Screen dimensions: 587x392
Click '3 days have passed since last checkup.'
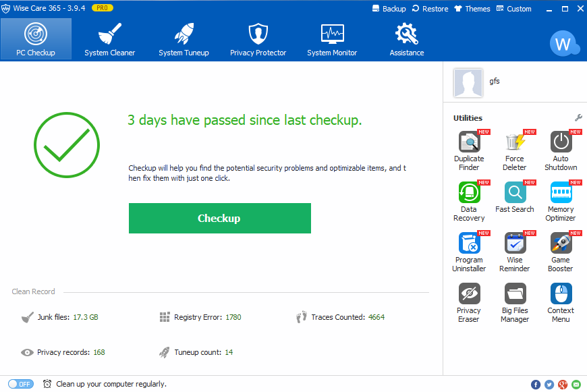245,120
